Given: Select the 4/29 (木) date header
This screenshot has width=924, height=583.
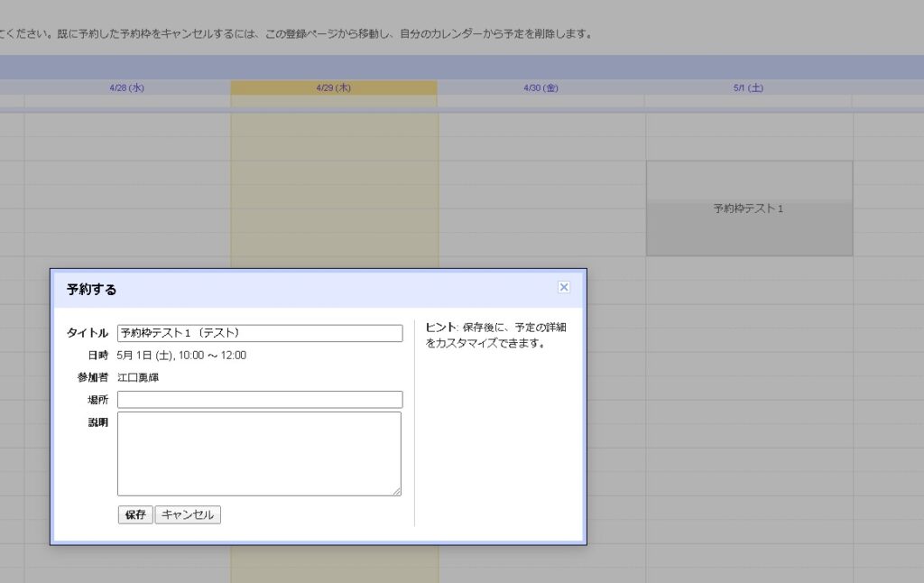Looking at the screenshot, I should tap(334, 88).
